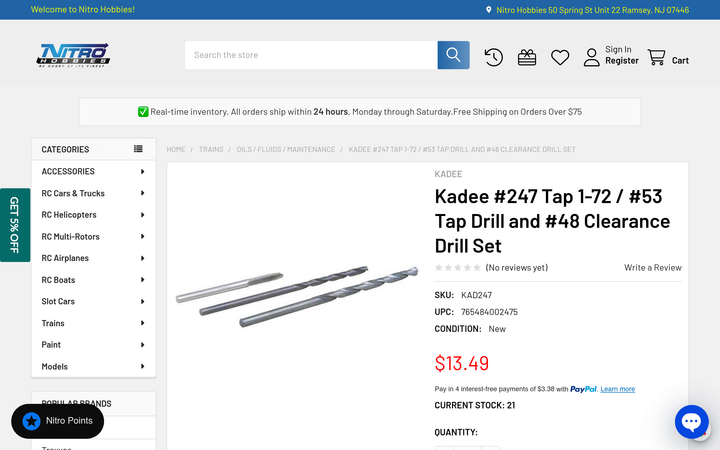720x450 pixels.
Task: Go to TRAINS breadcrumb
Action: 211,150
